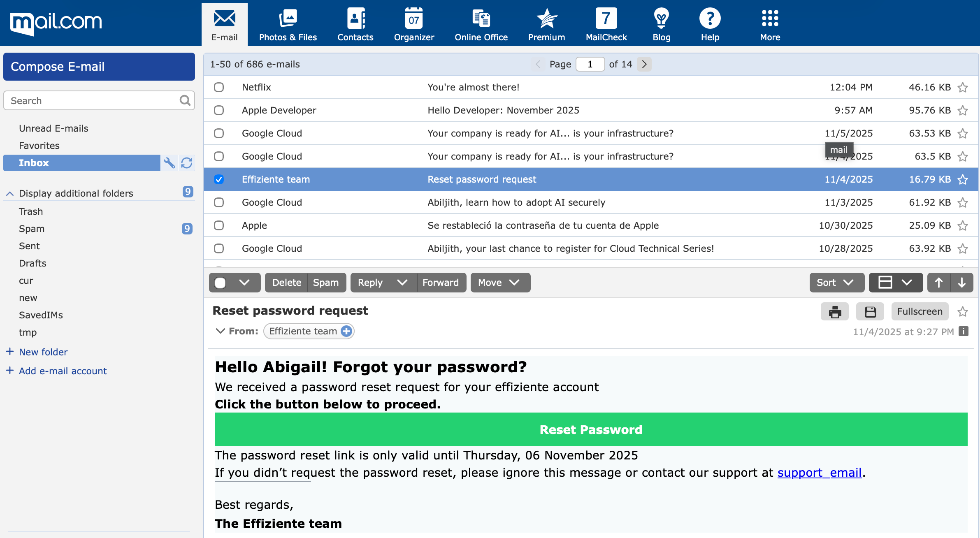Star the Netflix email as favorite

click(963, 87)
